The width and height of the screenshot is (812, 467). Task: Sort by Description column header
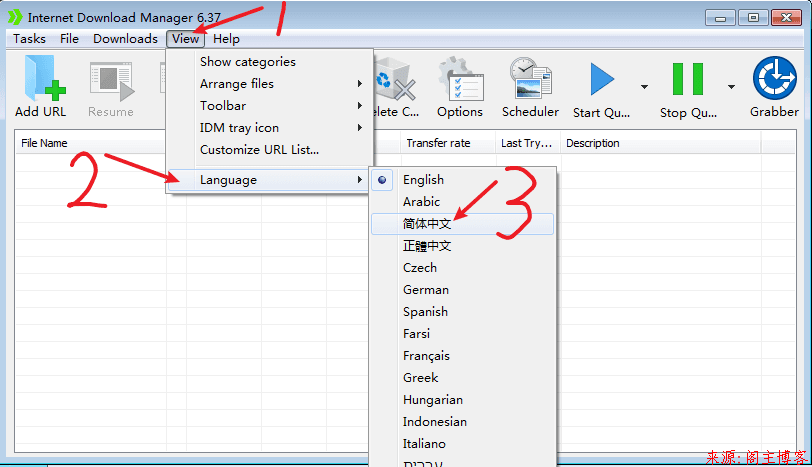[661, 143]
